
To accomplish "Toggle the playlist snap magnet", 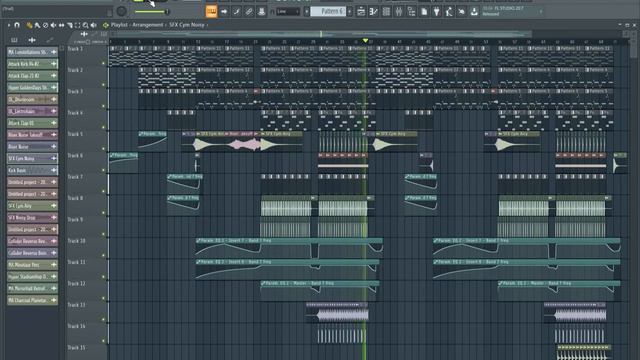I will pyautogui.click(x=17, y=25).
